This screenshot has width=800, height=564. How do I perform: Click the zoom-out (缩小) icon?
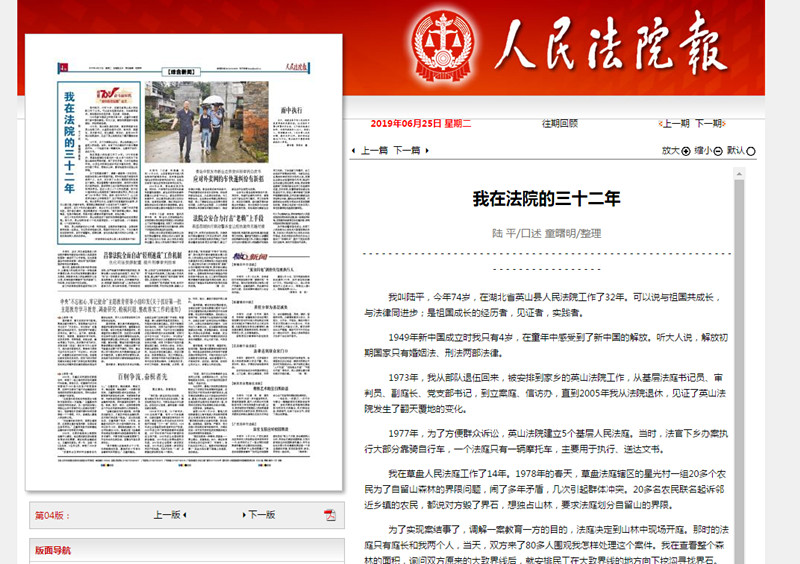(x=718, y=151)
